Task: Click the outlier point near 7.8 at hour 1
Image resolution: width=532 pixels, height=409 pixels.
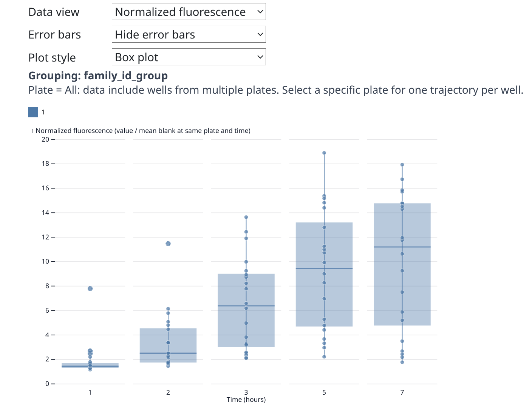Action: [x=90, y=289]
